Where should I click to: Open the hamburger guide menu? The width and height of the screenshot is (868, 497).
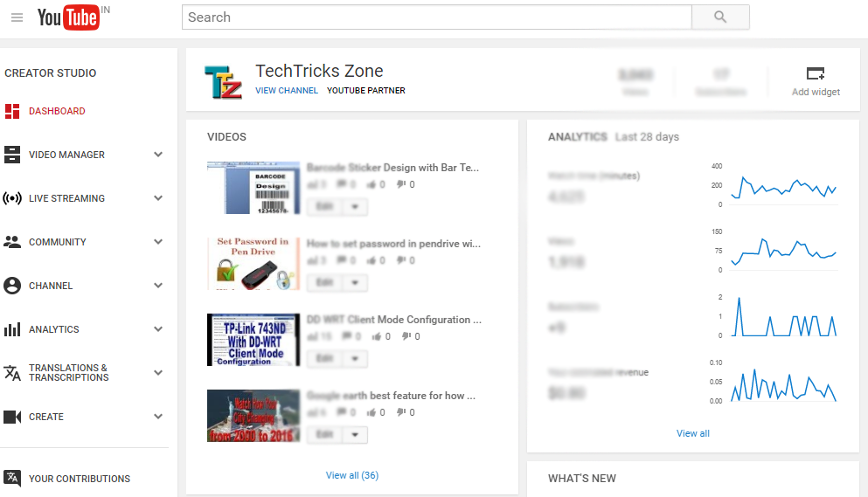(17, 17)
